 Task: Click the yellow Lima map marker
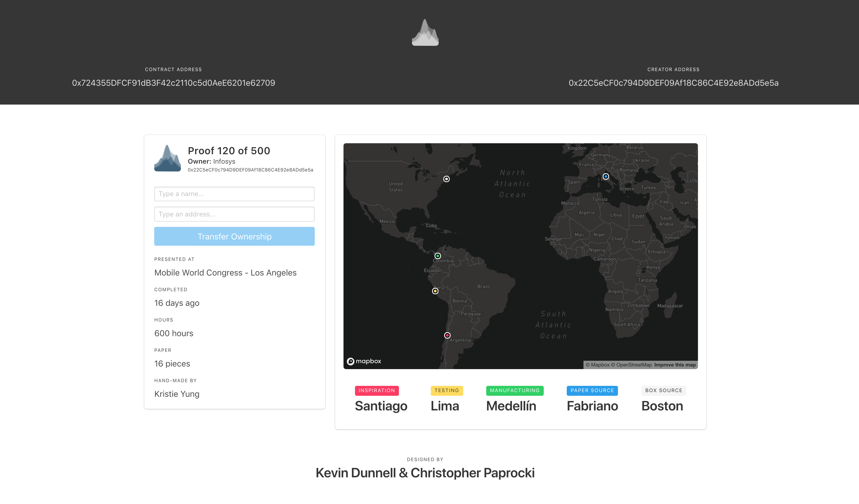tap(435, 291)
